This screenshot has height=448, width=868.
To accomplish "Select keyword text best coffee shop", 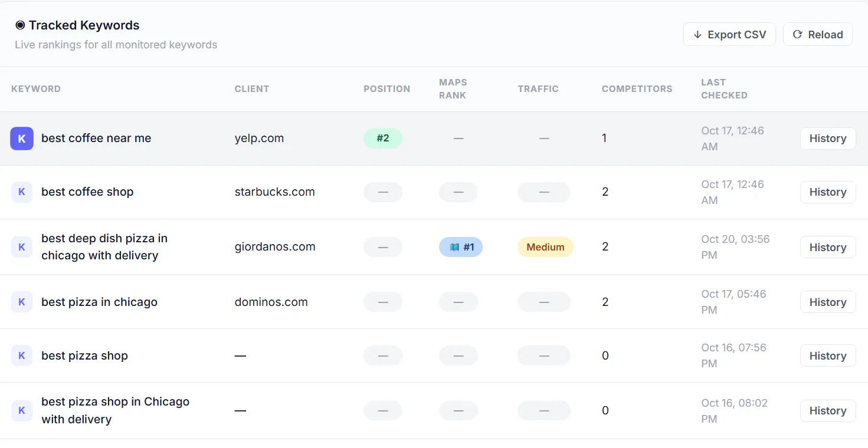I will [x=87, y=192].
